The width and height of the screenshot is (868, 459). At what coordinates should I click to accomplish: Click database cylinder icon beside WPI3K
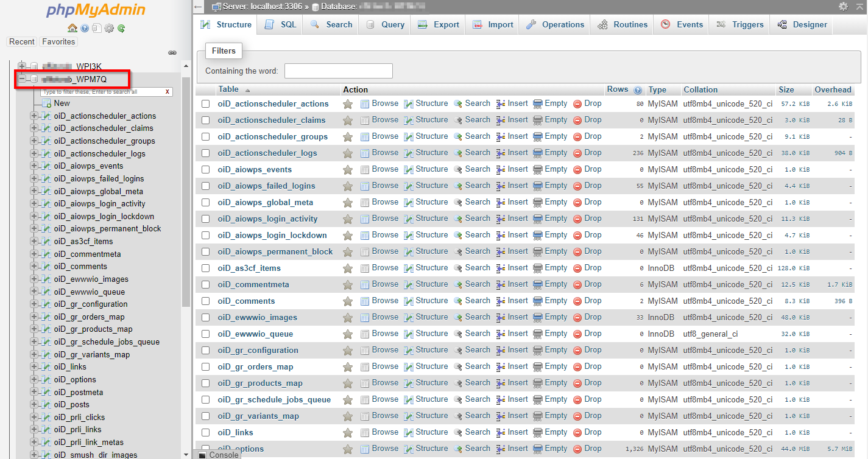click(x=34, y=66)
